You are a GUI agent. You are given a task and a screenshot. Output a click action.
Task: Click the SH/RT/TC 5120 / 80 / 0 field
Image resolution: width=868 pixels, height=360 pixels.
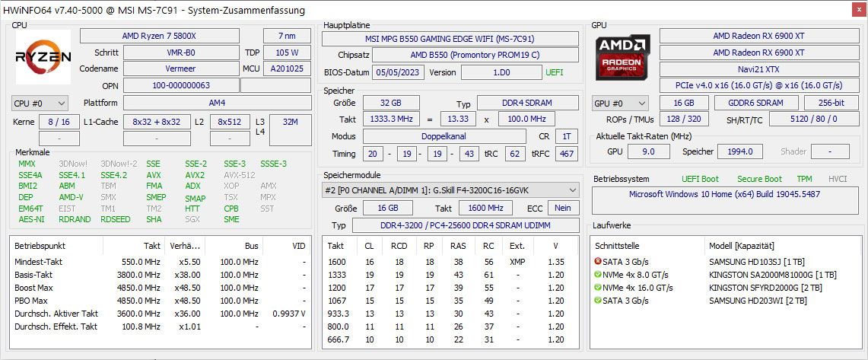point(813,119)
